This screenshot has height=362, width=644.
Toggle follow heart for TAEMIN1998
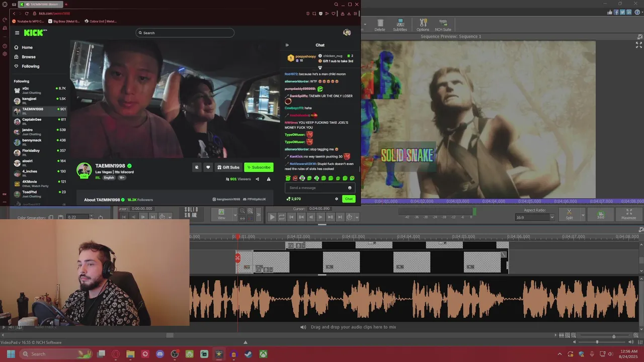(x=208, y=167)
